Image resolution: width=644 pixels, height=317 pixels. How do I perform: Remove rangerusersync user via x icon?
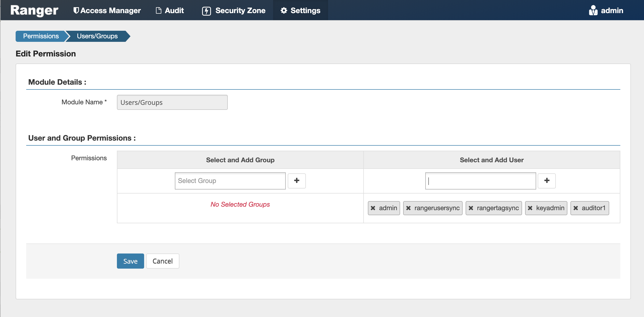(x=408, y=208)
